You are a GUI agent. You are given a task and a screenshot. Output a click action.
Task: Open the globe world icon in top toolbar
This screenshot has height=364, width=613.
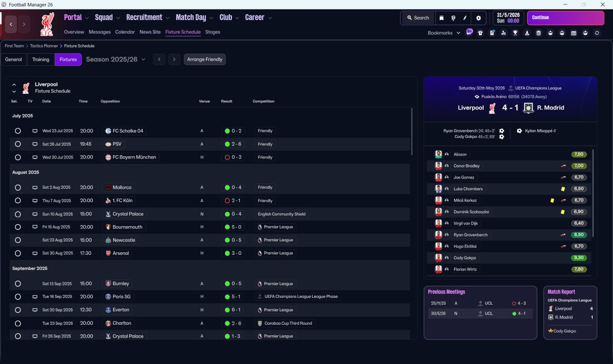click(453, 18)
